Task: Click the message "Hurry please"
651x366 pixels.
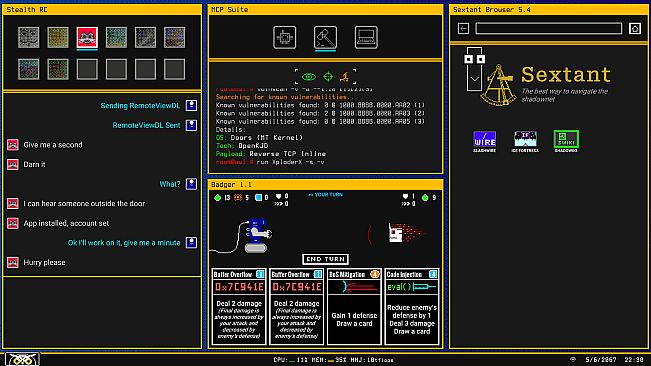Action: coord(44,262)
